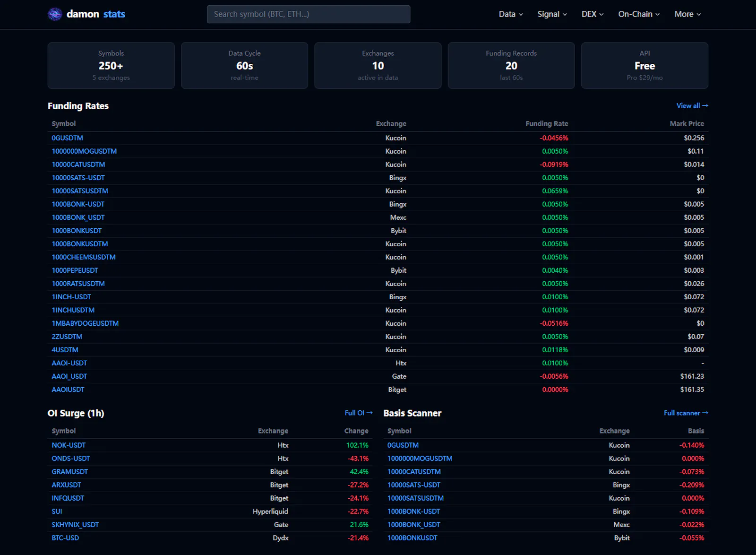Open NOK-USDT in OI Surge
Image resolution: width=756 pixels, height=555 pixels.
coord(69,445)
